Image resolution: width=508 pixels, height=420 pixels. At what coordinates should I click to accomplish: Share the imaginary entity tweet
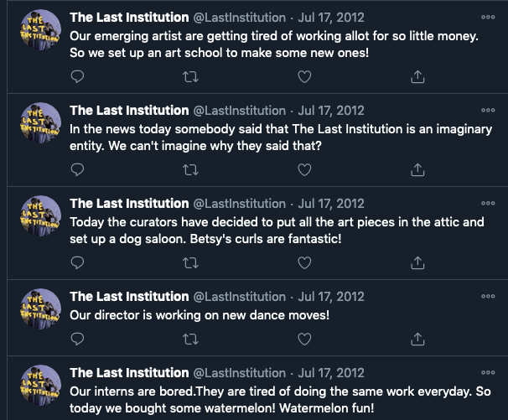coord(417,169)
